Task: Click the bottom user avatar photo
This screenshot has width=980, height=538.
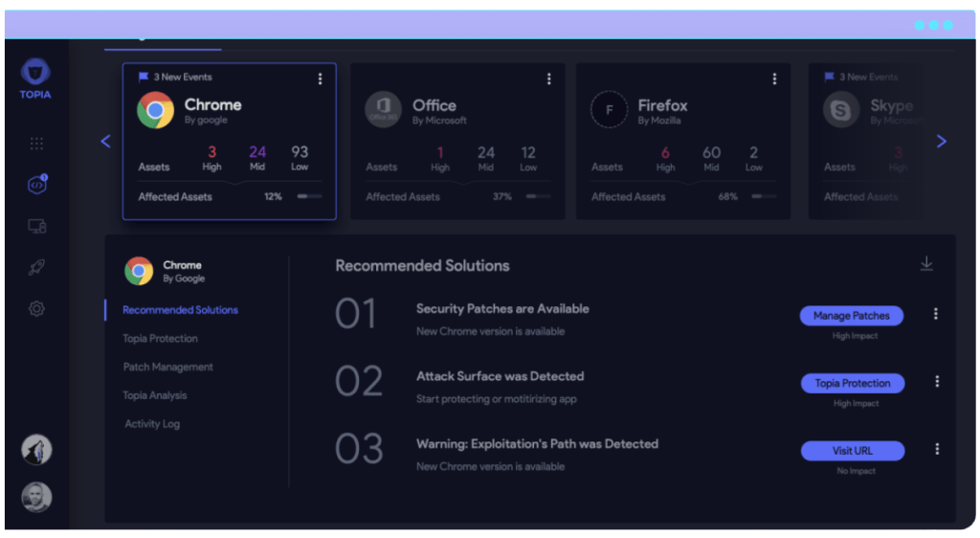Action: [x=36, y=497]
